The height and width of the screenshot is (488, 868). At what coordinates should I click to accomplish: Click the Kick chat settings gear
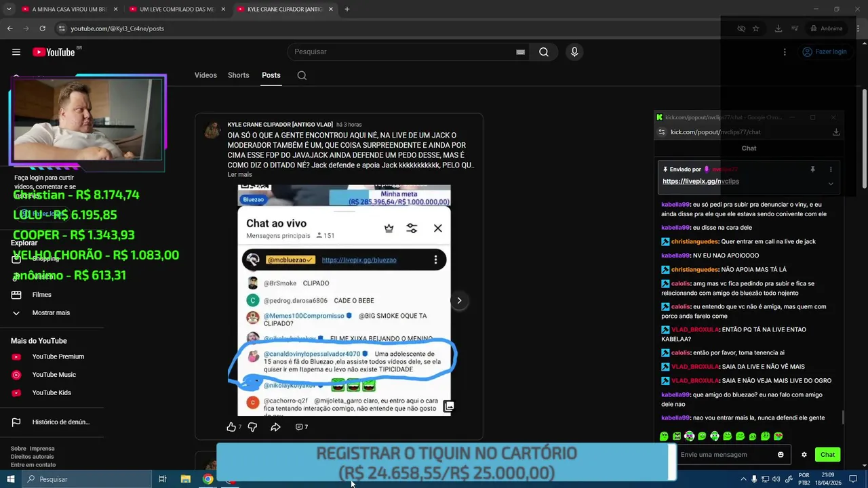(x=804, y=455)
